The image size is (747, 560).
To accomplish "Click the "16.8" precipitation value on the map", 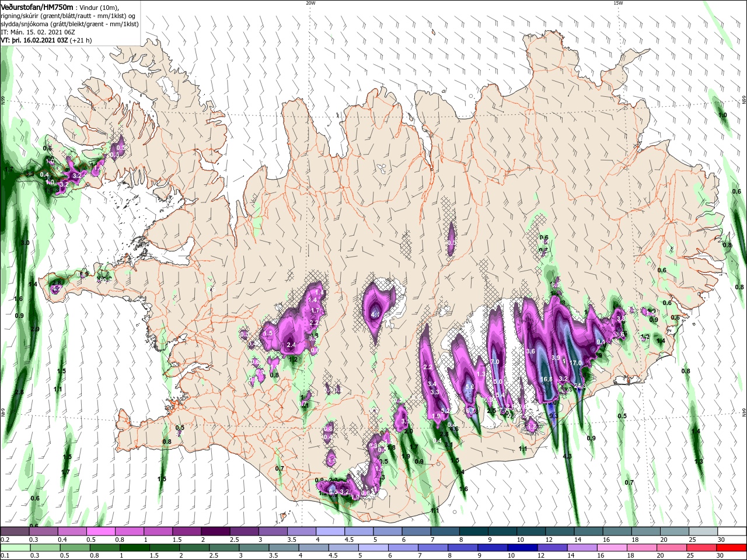I will click(546, 379).
